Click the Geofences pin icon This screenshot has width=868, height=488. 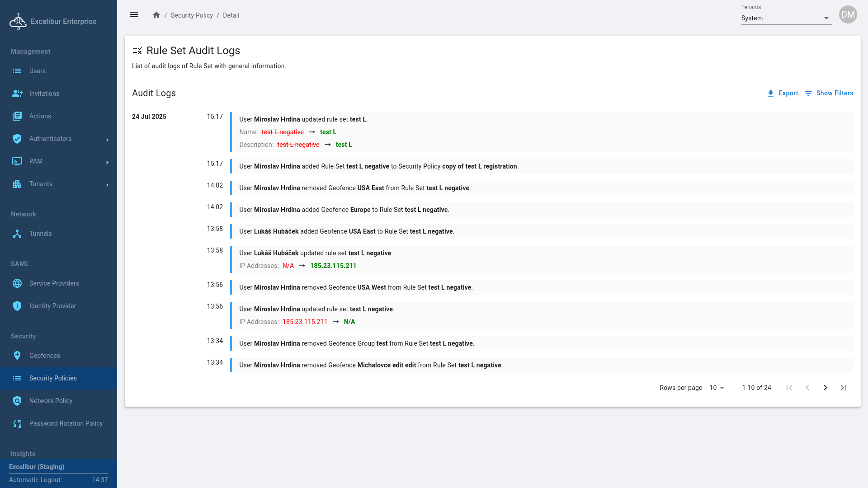pyautogui.click(x=17, y=356)
